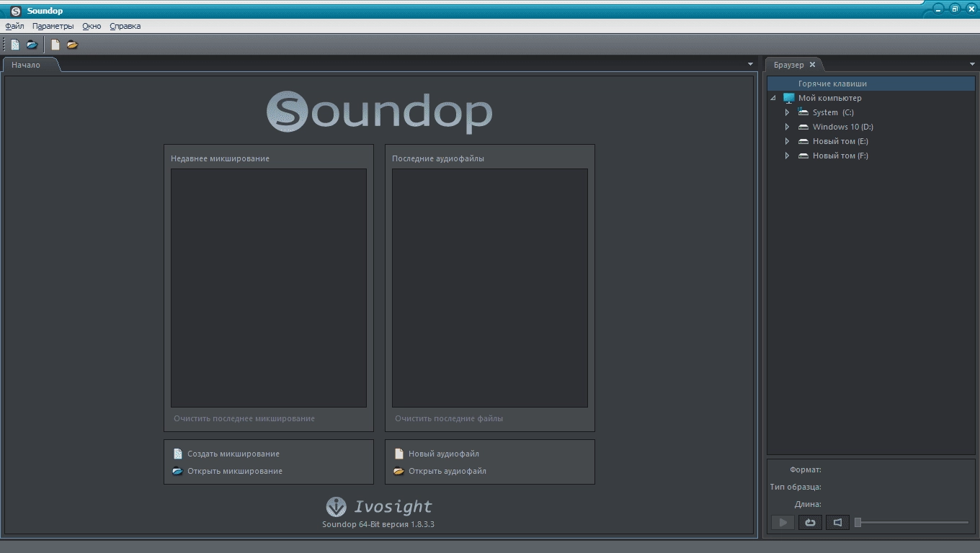Select the Windows 10 (D:) label

pos(843,127)
